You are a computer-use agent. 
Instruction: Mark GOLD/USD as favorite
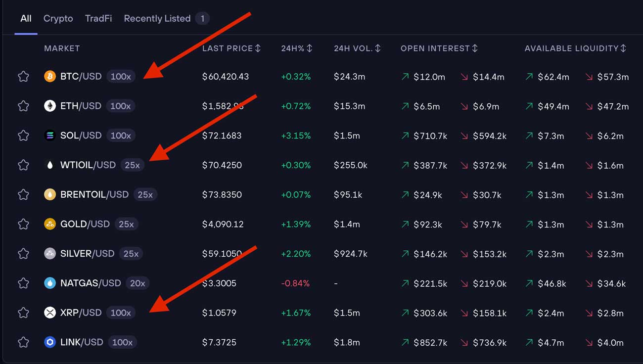[x=23, y=224]
